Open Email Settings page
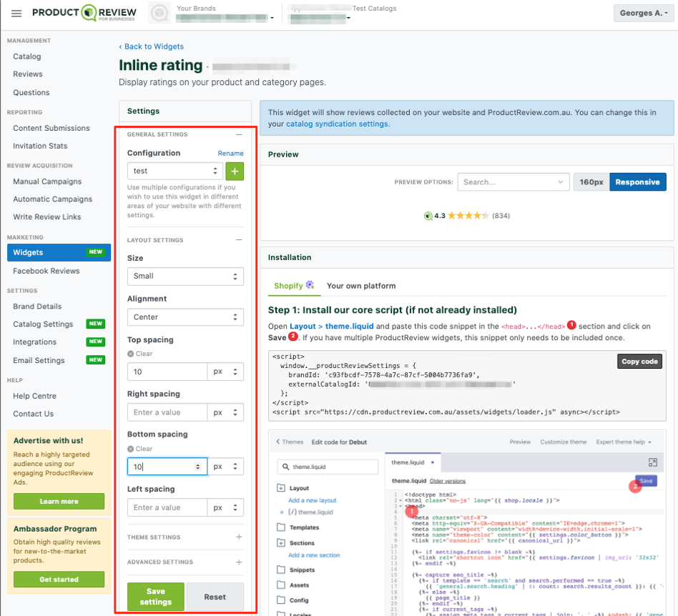Image resolution: width=678 pixels, height=616 pixels. point(39,360)
